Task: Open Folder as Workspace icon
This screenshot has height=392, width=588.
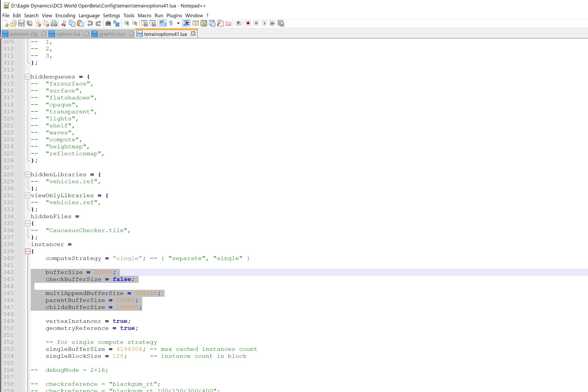Action: click(x=228, y=24)
